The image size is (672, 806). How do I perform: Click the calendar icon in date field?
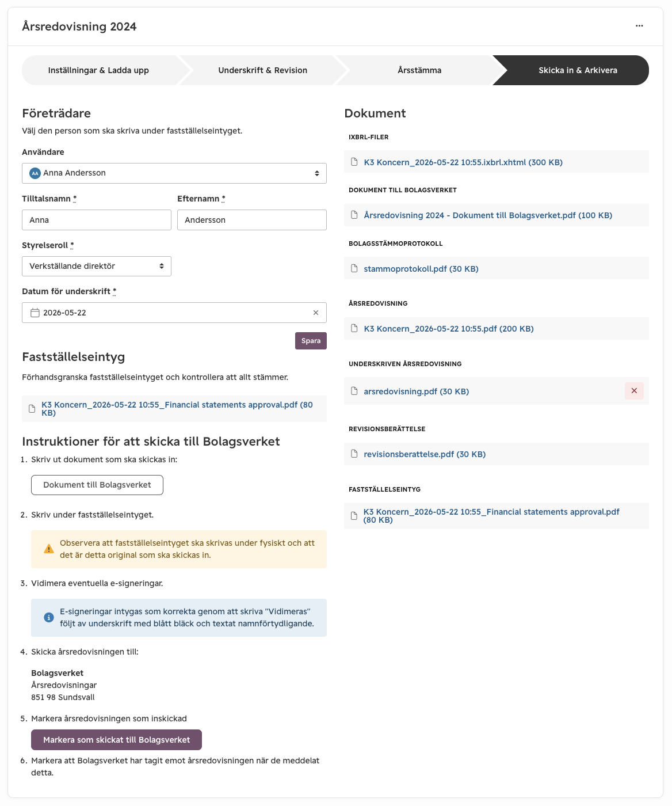[x=35, y=313]
